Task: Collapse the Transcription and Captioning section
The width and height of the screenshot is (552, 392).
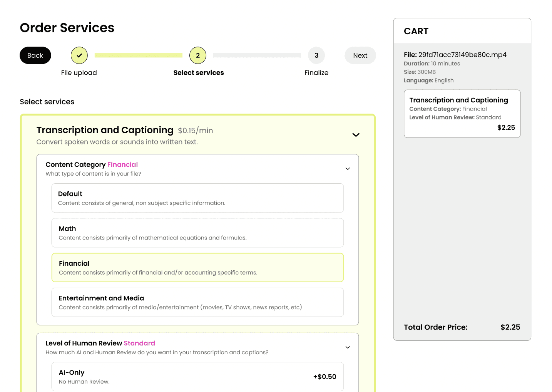Action: [356, 135]
